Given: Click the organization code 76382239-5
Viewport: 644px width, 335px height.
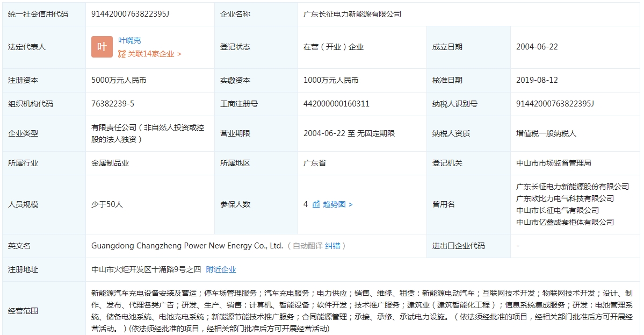Looking at the screenshot, I should [113, 104].
